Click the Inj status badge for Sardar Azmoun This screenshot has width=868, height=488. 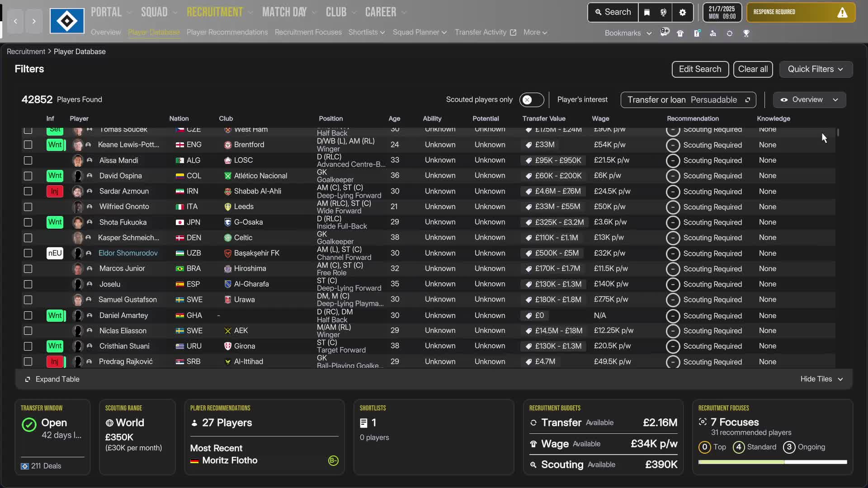55,191
